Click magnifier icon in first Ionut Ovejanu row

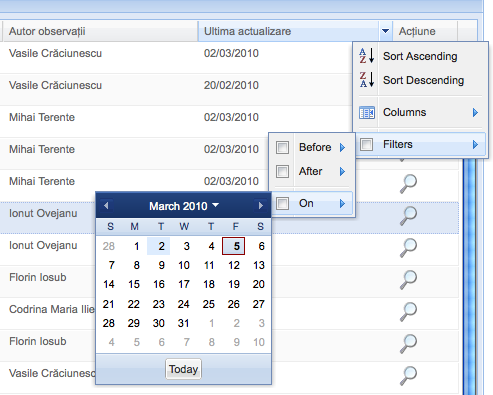coord(408,216)
